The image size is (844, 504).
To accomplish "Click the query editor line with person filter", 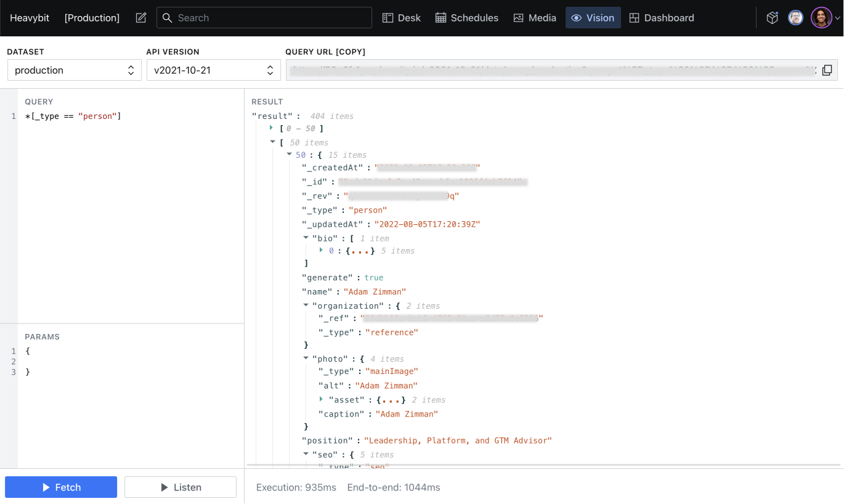I will [x=73, y=116].
